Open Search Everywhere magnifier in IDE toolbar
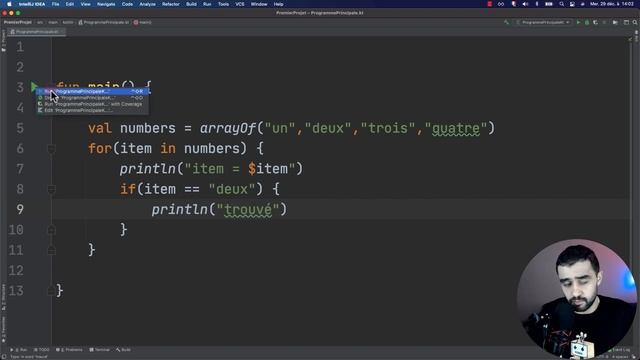The height and width of the screenshot is (360, 640). pos(635,22)
